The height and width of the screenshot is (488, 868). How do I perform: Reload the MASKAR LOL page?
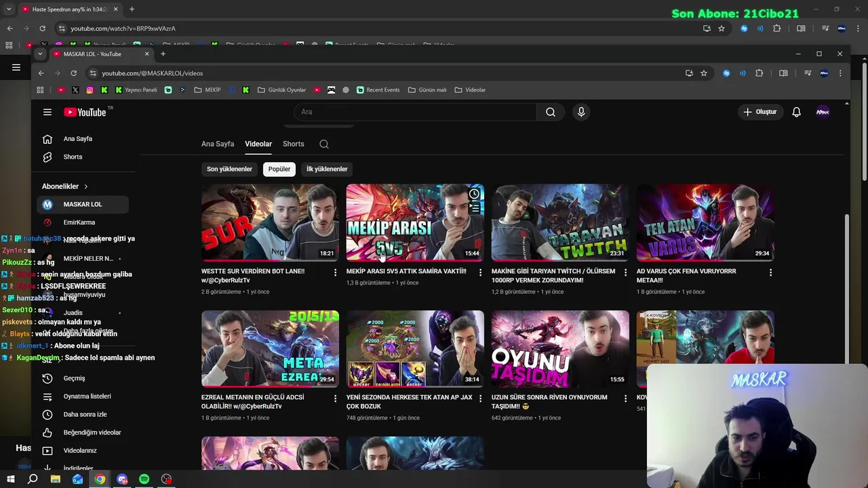click(73, 73)
